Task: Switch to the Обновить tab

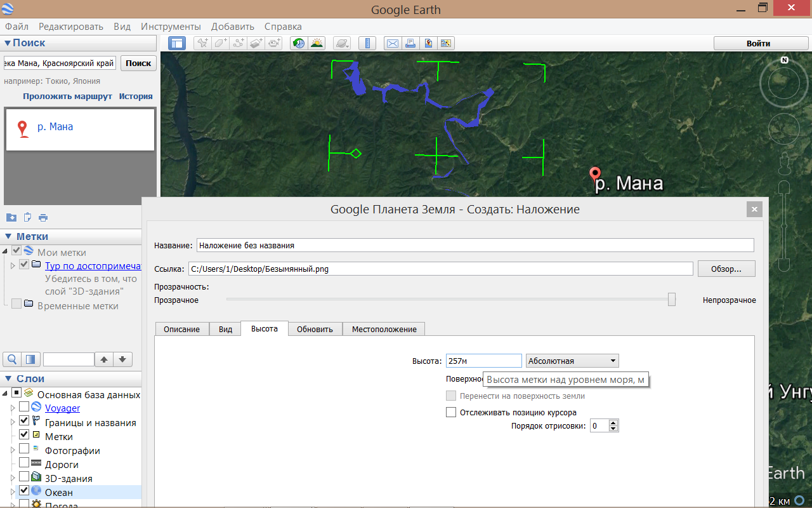Action: pos(315,329)
